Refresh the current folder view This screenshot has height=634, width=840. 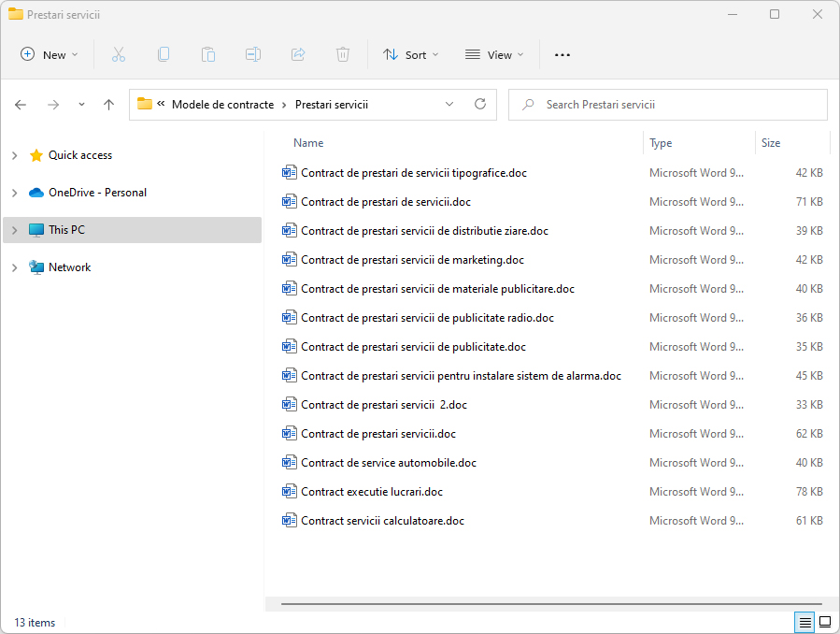tap(480, 104)
